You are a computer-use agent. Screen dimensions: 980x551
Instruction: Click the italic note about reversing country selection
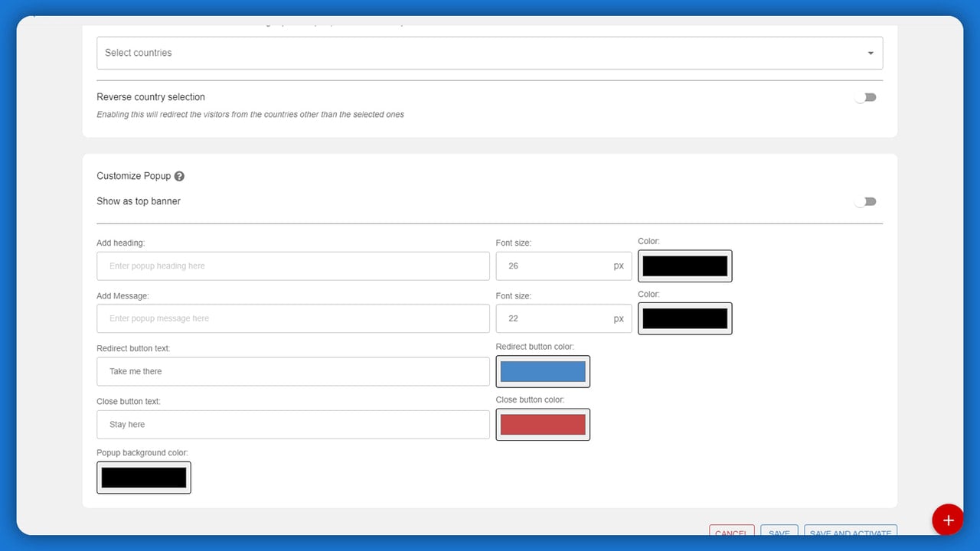[250, 115]
